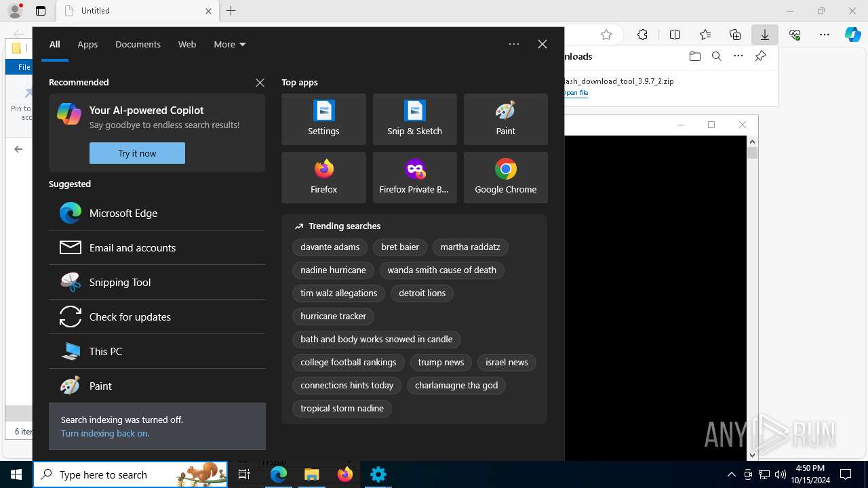
Task: Open Task View on taskbar
Action: coord(245,474)
